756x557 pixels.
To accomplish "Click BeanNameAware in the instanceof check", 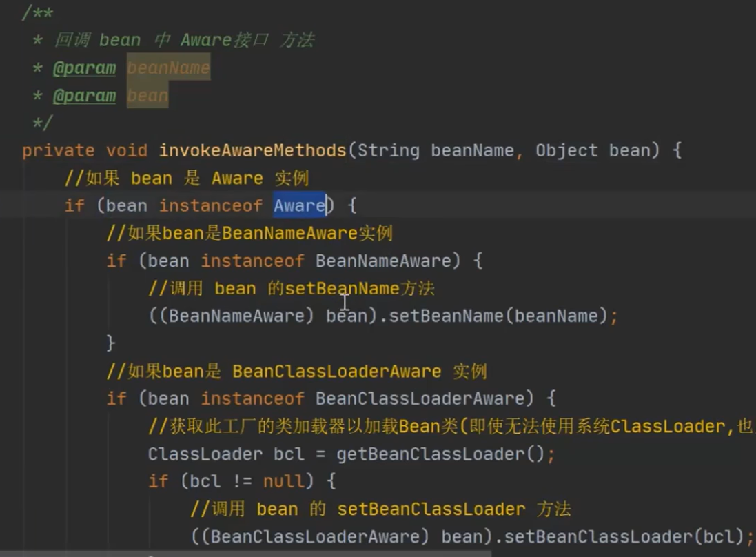I will [383, 261].
